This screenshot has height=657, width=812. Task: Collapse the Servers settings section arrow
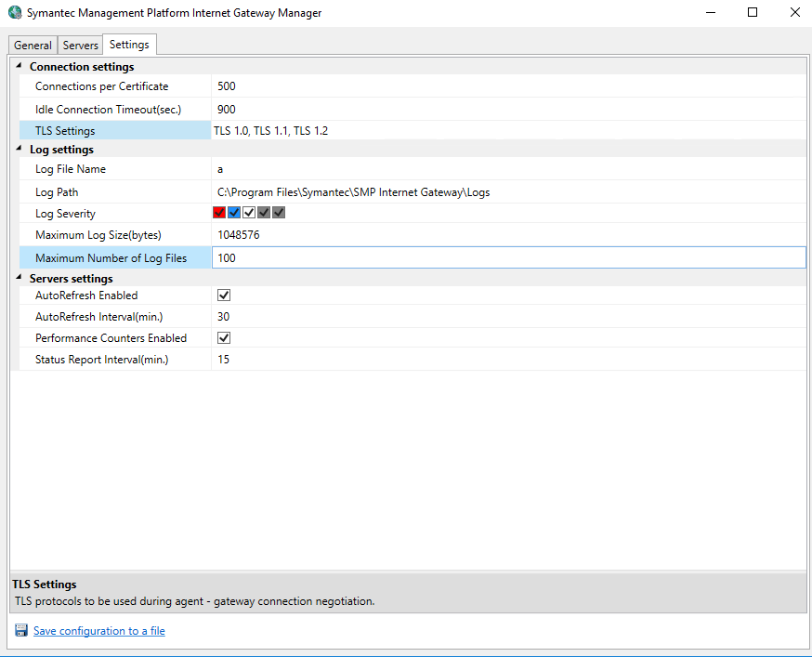19,278
